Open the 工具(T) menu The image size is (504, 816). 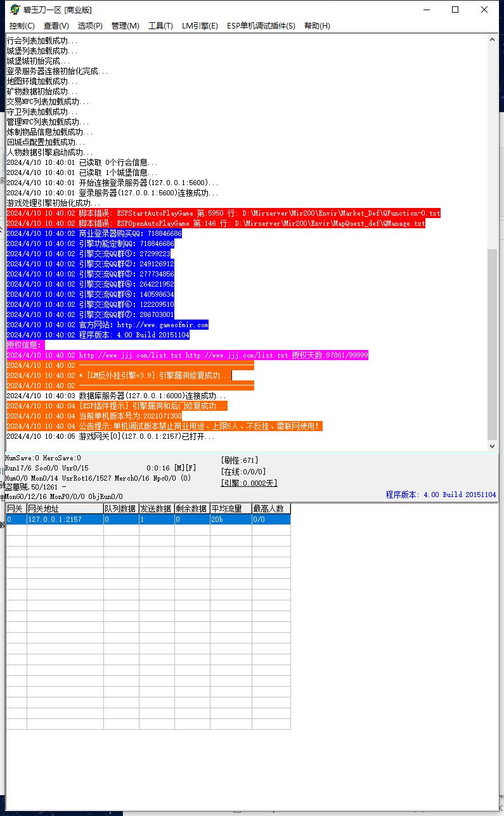click(x=160, y=26)
